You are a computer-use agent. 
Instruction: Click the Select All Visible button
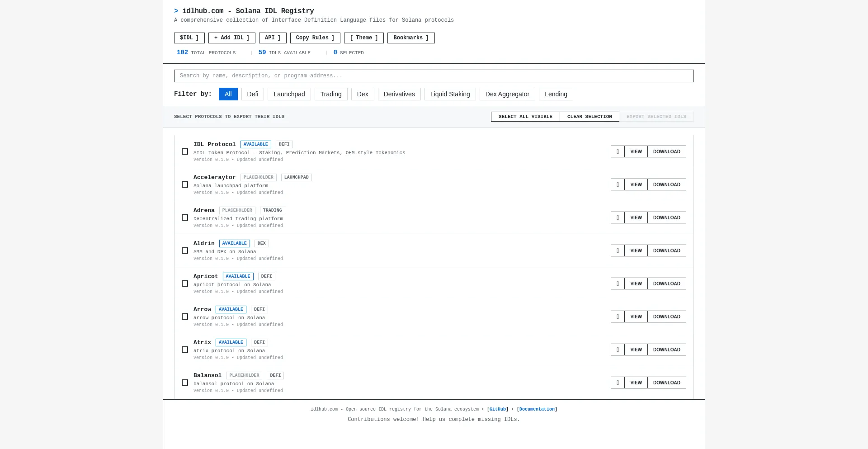coord(525,117)
